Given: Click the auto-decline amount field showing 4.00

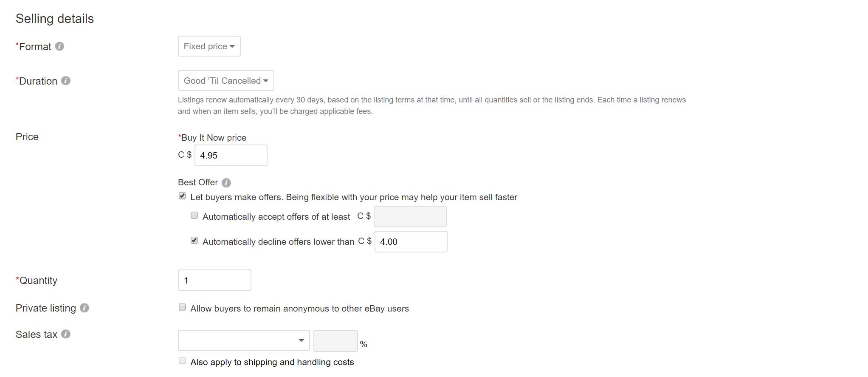Looking at the screenshot, I should [x=411, y=242].
